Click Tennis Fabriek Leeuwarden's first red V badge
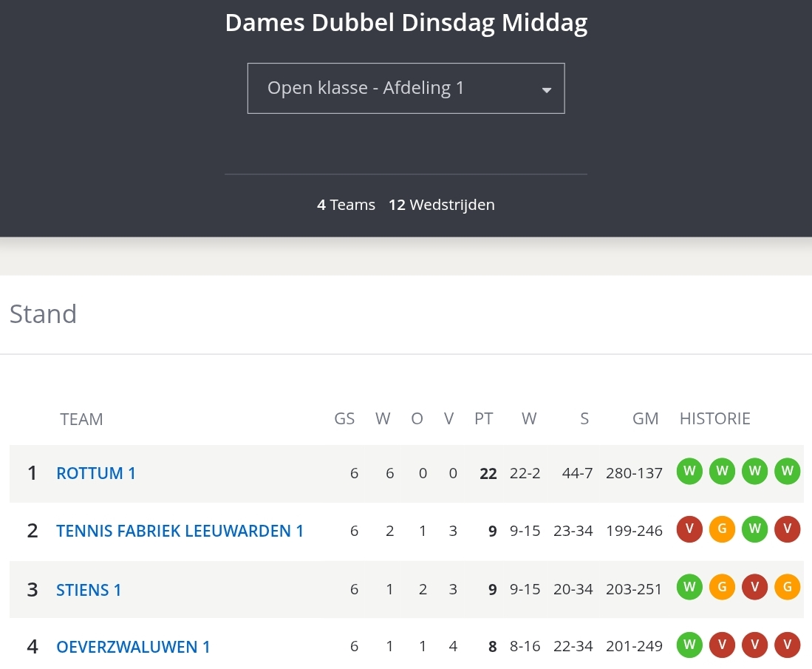The height and width of the screenshot is (669, 812). (x=689, y=530)
